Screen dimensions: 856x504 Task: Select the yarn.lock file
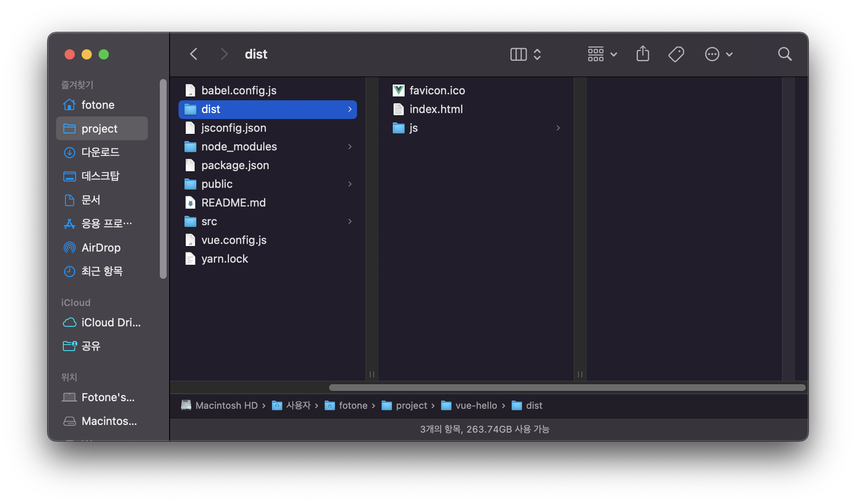pos(268,259)
